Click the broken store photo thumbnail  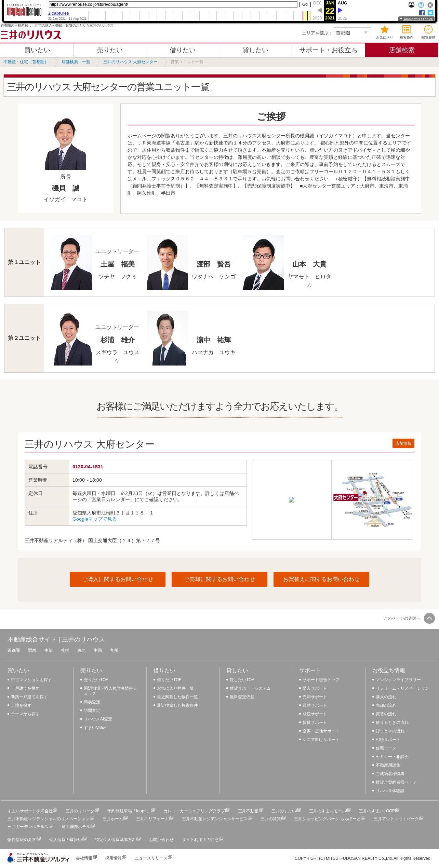tap(292, 500)
